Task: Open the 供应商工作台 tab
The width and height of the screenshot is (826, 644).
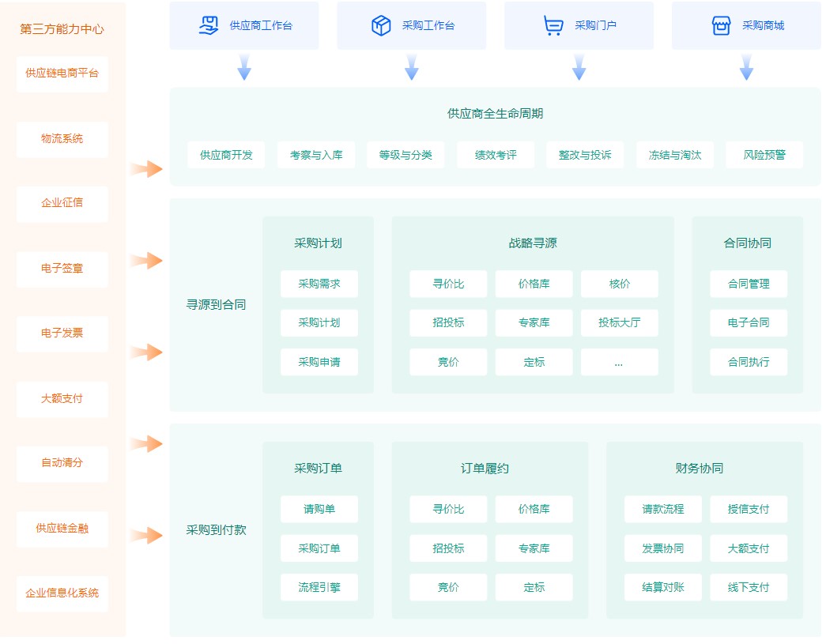Action: click(x=244, y=25)
